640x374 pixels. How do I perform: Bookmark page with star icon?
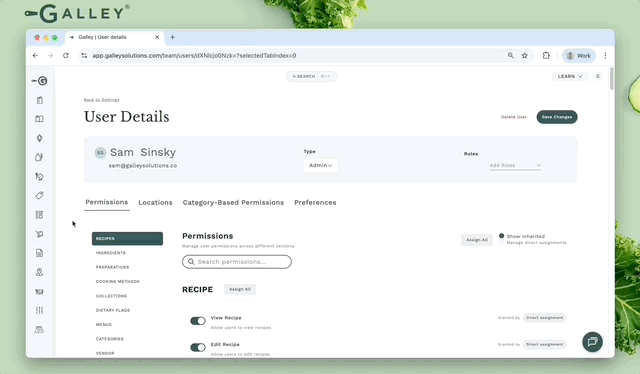pyautogui.click(x=524, y=56)
